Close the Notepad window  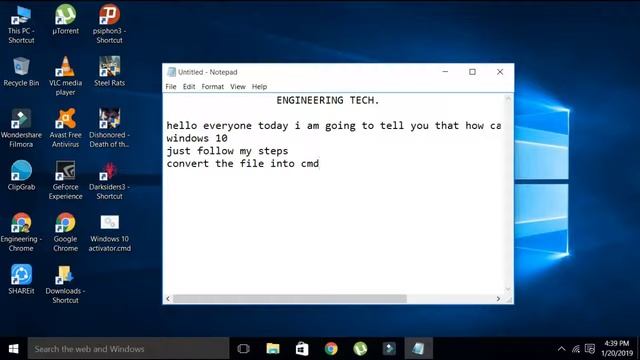[x=500, y=72]
